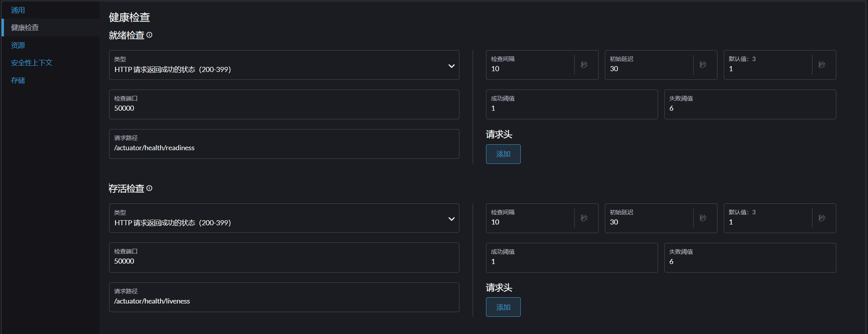Edit readiness 失败阈值 field
This screenshot has width=868, height=334.
(750, 108)
